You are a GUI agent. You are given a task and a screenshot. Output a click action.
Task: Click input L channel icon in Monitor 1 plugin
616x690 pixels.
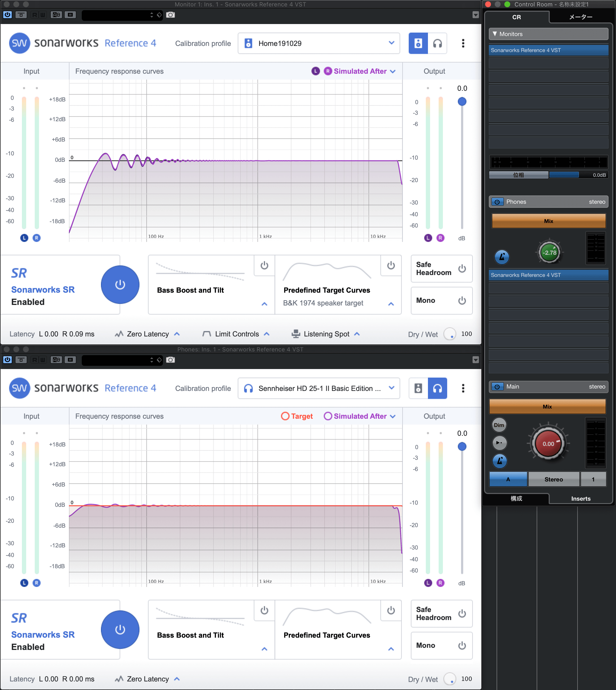click(24, 238)
